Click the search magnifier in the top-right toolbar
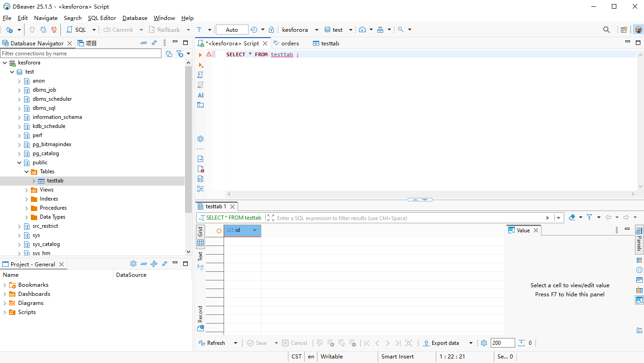The width and height of the screenshot is (644, 363). point(606,30)
